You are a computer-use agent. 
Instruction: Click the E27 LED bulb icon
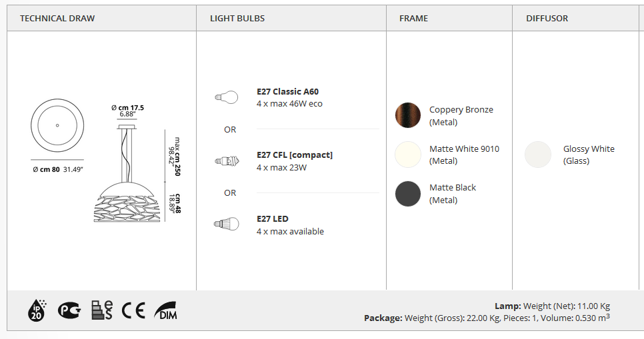point(226,224)
